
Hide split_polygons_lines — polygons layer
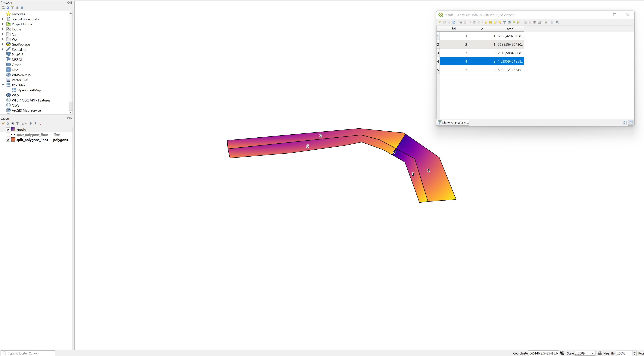[8, 140]
